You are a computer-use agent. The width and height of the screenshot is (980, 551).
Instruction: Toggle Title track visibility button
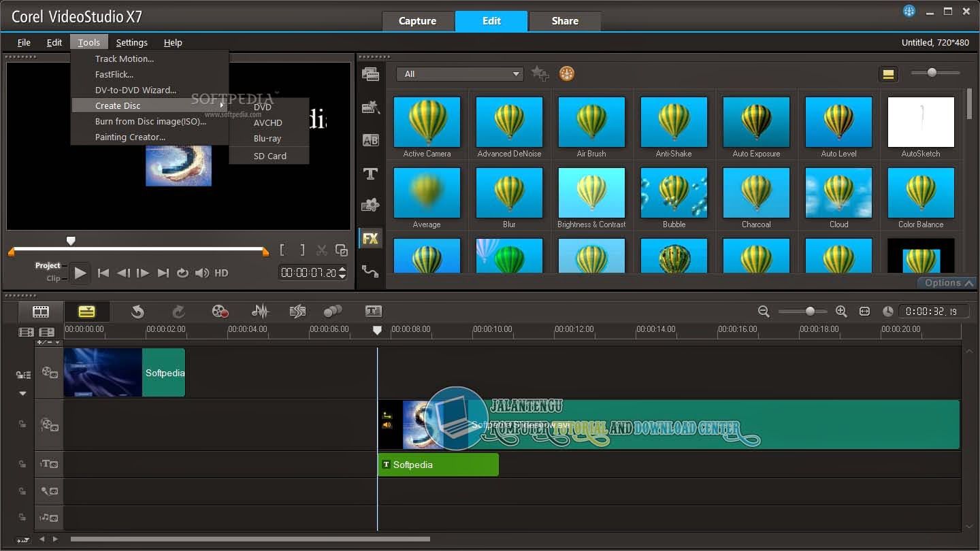pyautogui.click(x=49, y=464)
